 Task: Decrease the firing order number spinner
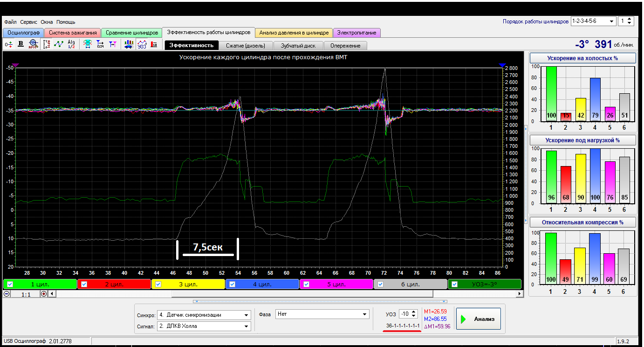[x=630, y=23]
